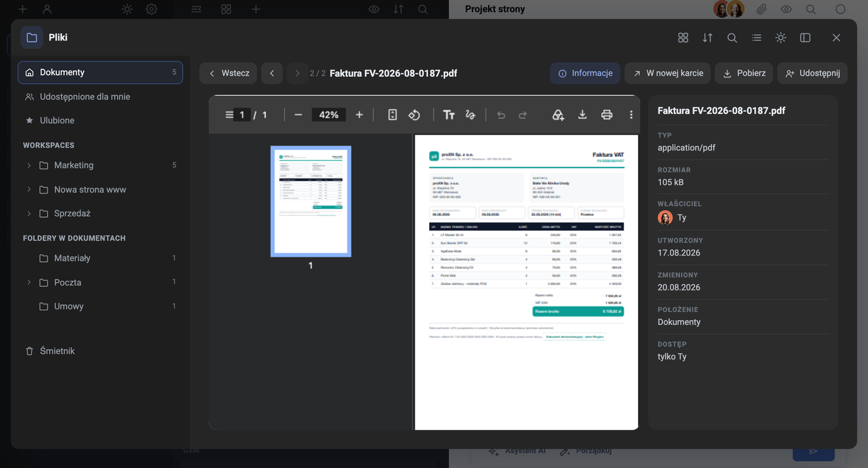Image resolution: width=868 pixels, height=468 pixels.
Task: Click the PDF page number field
Action: point(242,115)
